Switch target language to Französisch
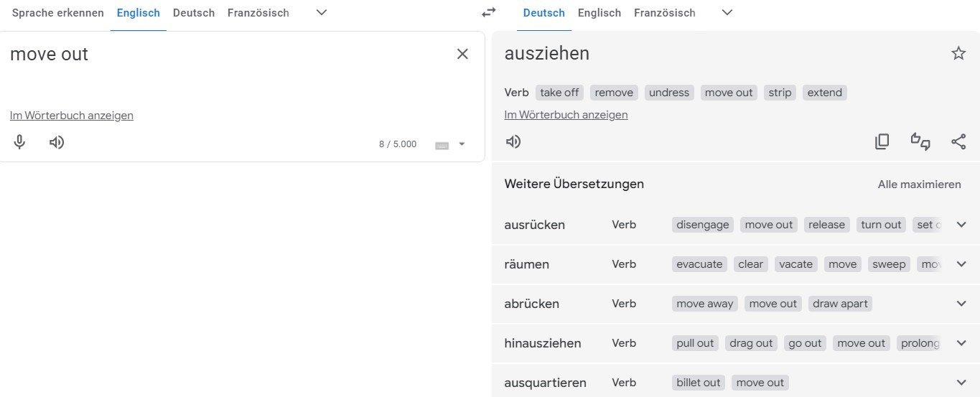Viewport: 980px width, 397px height. coord(664,13)
